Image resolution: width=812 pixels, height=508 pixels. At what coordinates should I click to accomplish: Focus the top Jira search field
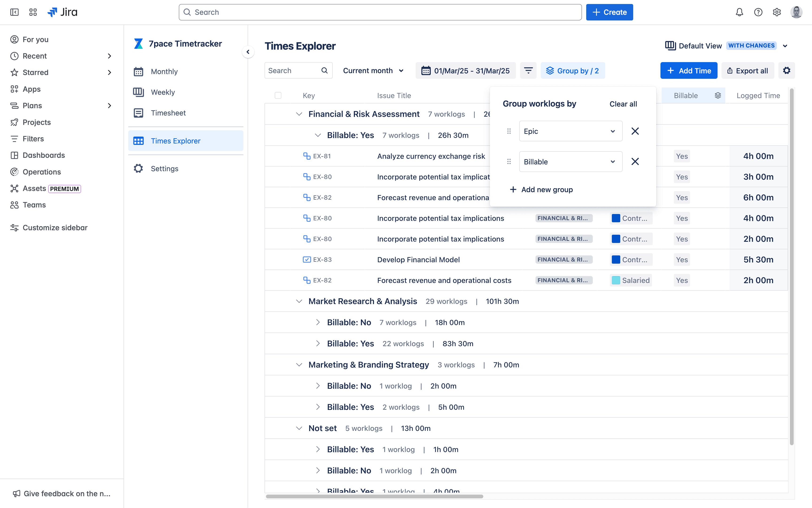[380, 12]
